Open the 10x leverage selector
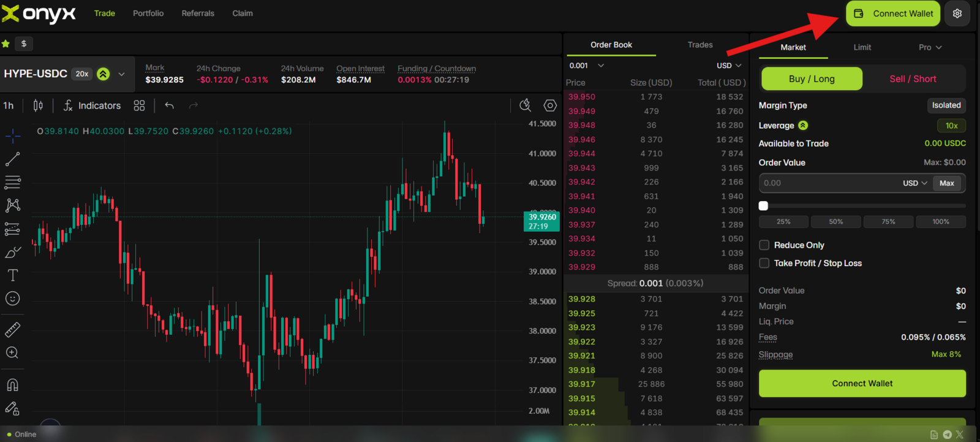980x442 pixels. [x=951, y=125]
